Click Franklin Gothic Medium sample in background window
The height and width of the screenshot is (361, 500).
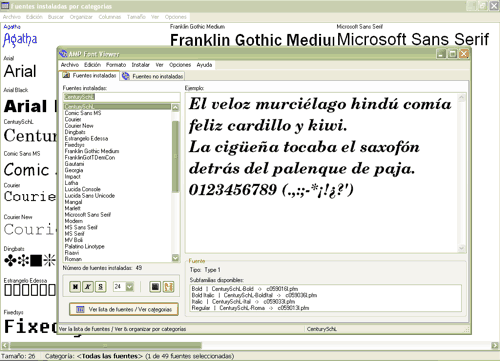[252, 40]
